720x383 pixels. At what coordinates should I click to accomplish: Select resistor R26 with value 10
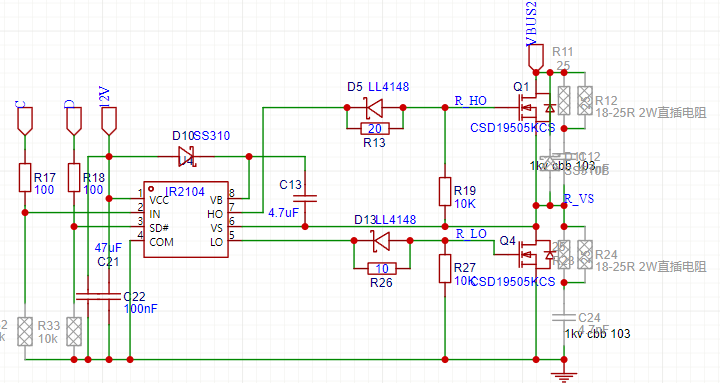point(382,268)
